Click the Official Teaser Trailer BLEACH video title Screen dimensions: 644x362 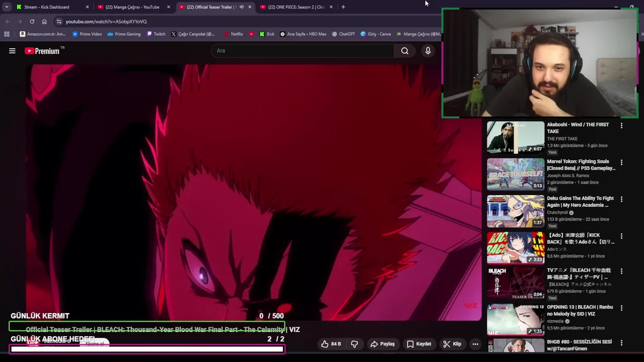tap(163, 329)
